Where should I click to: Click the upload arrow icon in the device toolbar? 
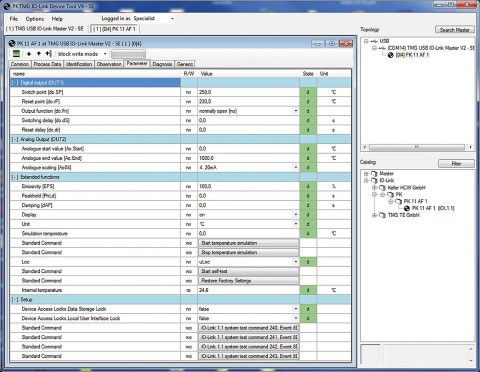pyautogui.click(x=39, y=54)
